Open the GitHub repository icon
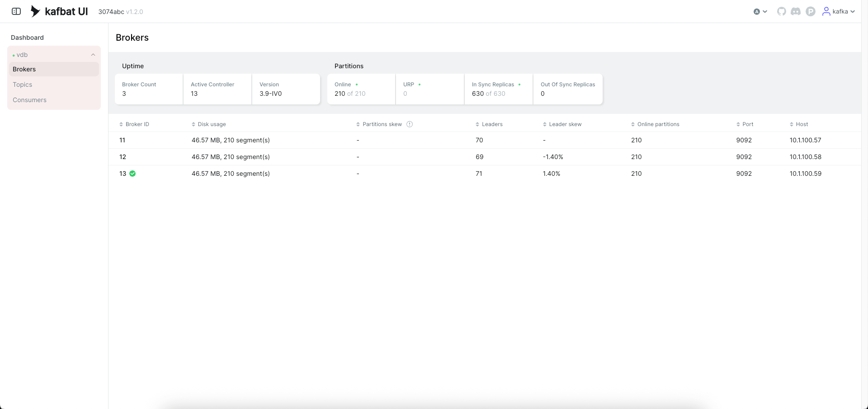This screenshot has width=868, height=409. click(781, 11)
